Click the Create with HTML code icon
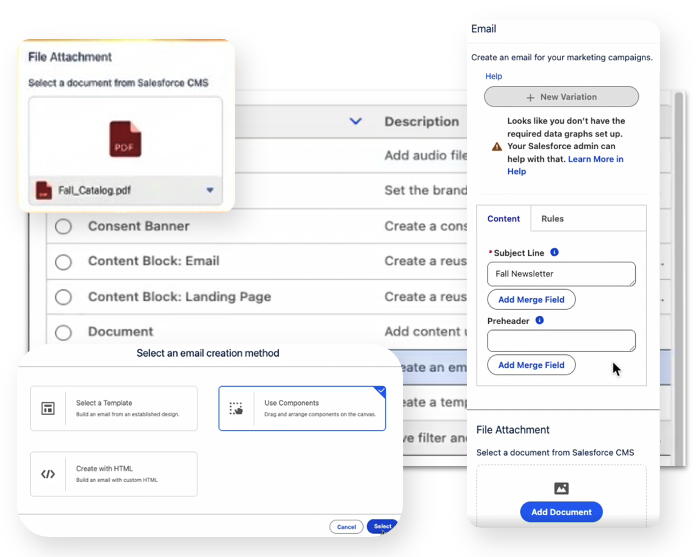 click(48, 474)
